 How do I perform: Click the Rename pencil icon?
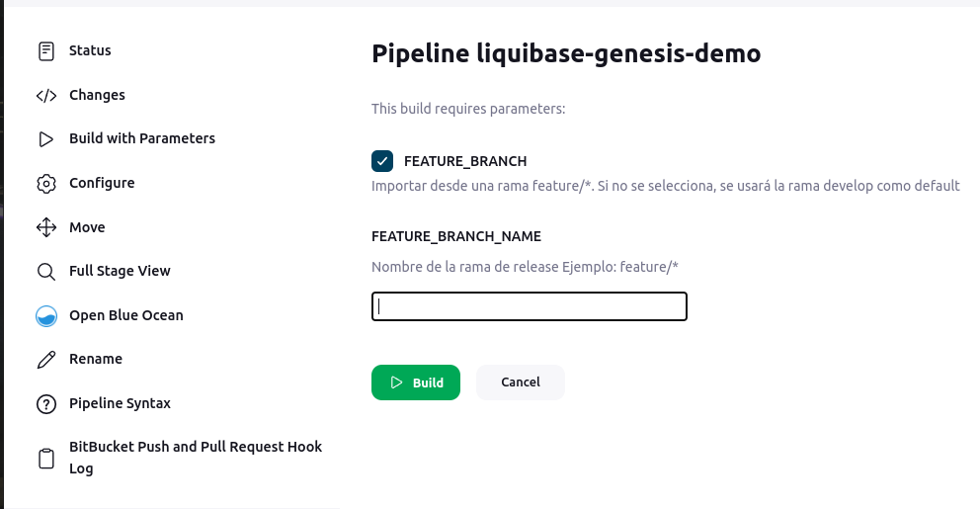[46, 360]
